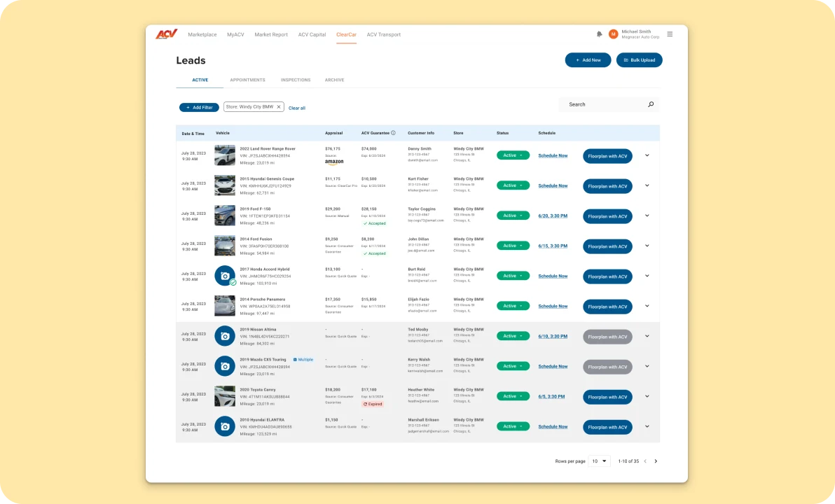The height and width of the screenshot is (504, 835).
Task: Open Active status dropdown for Danny Smith
Action: (x=513, y=155)
